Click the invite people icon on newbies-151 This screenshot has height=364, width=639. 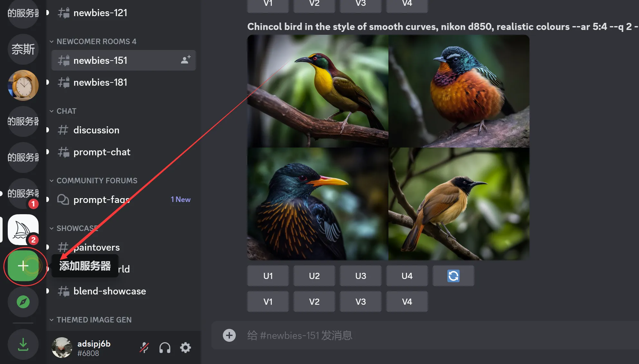coord(186,60)
